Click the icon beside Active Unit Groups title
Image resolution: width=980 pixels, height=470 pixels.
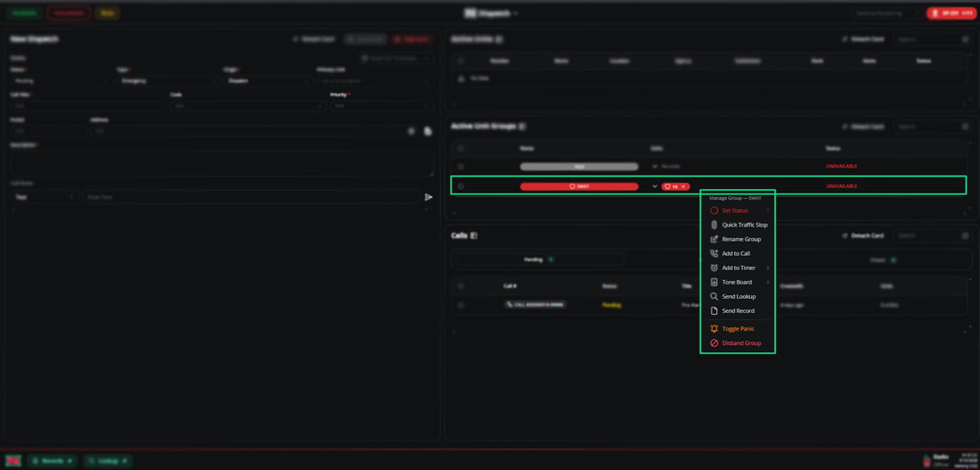pos(522,127)
